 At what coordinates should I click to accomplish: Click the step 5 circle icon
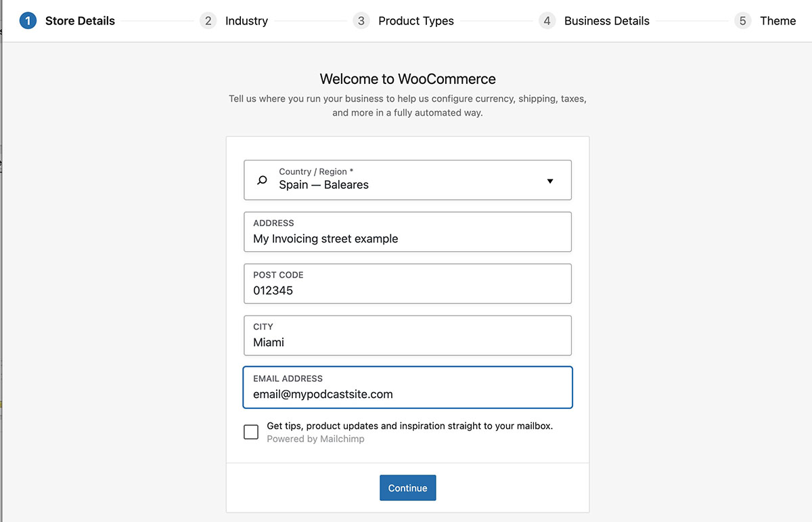pos(742,21)
